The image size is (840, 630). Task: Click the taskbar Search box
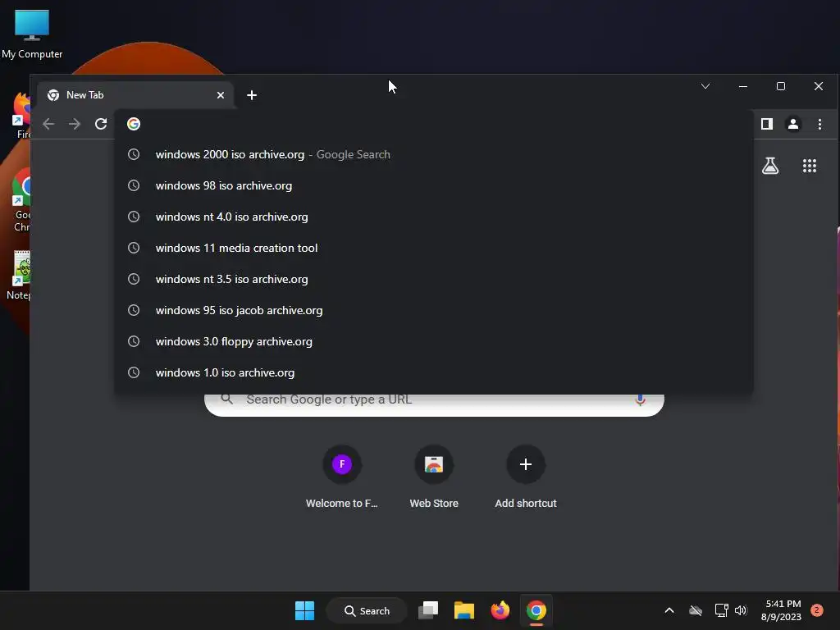coord(367,610)
